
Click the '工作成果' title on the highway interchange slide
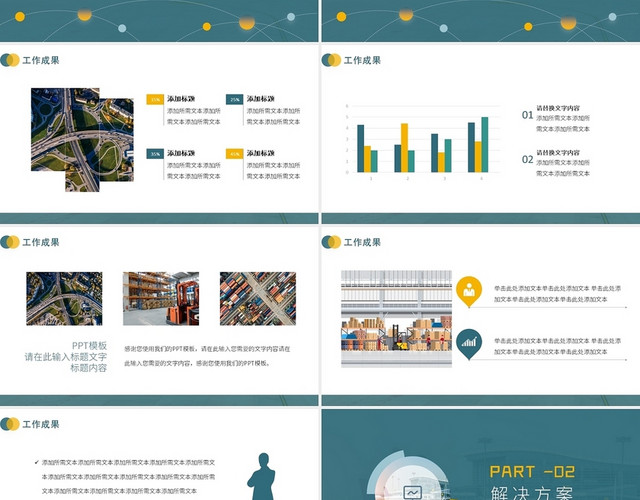pyautogui.click(x=41, y=60)
